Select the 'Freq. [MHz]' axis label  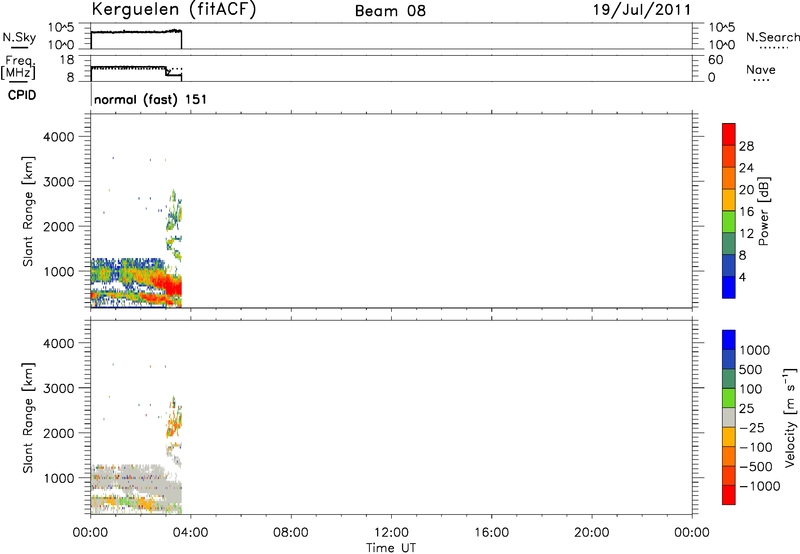tap(18, 68)
